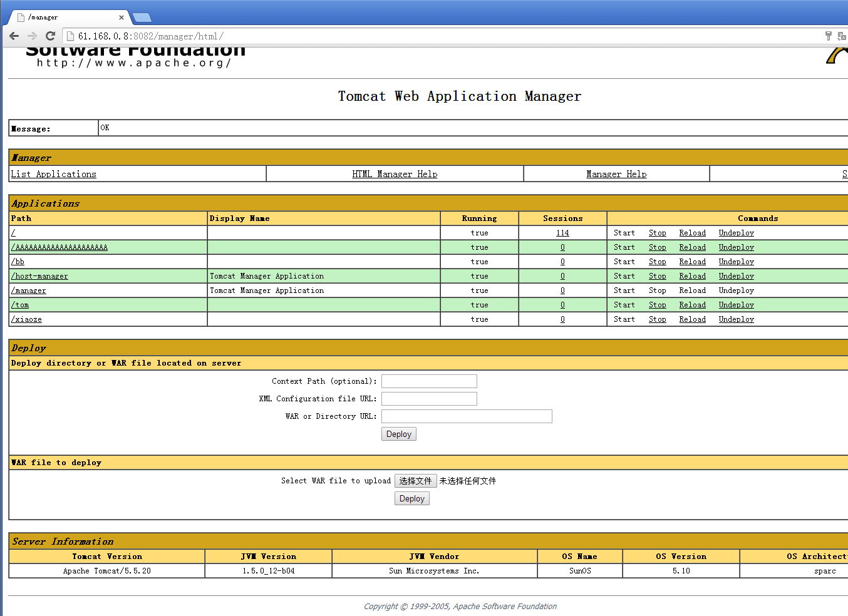Reload the /xiaoze application
Screen dimensions: 848x616
693,319
